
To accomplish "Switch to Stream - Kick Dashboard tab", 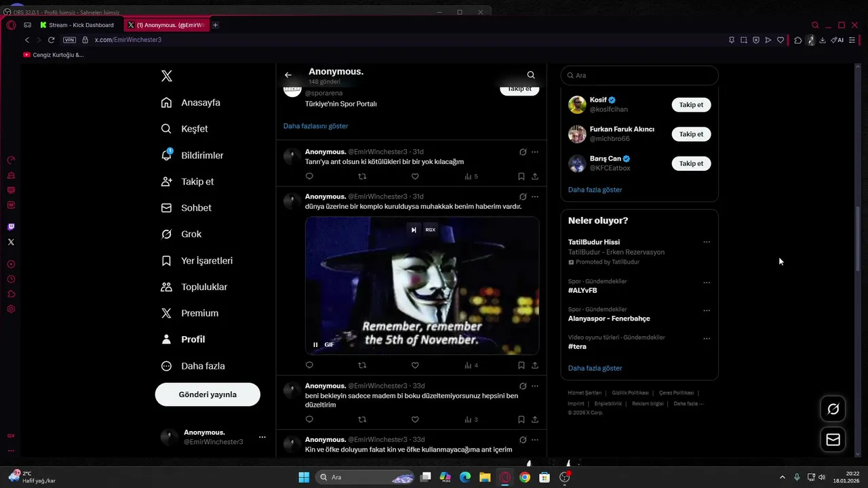I will (77, 25).
